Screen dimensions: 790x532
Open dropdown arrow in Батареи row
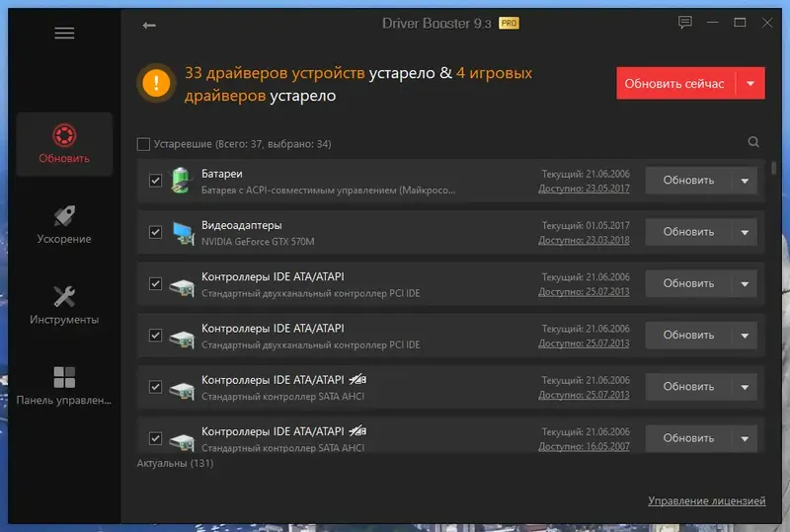click(745, 181)
